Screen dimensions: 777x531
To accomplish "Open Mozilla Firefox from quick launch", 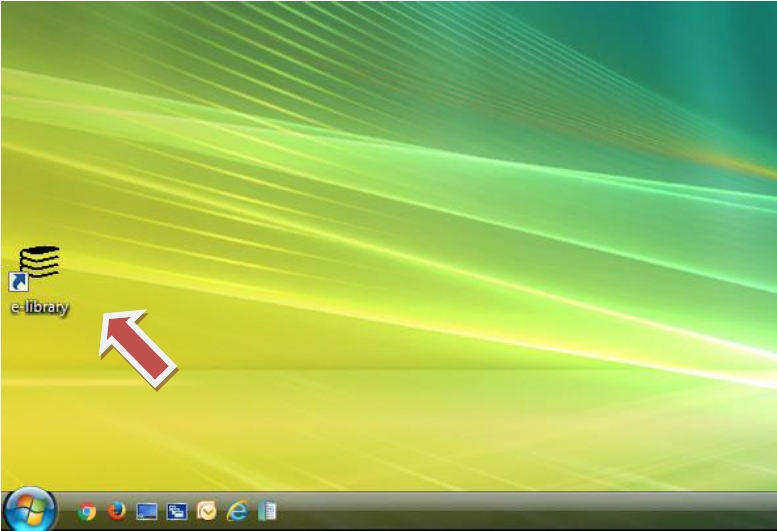I will pos(118,511).
